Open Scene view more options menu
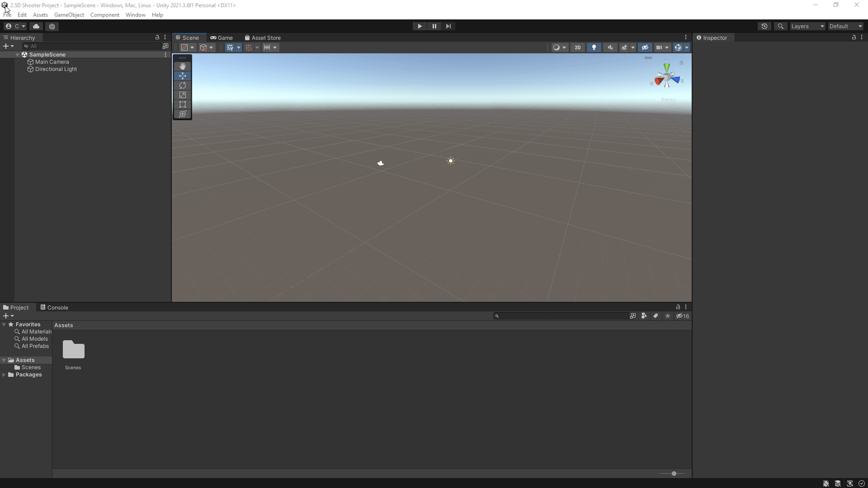Screen dimensions: 868x488 [x=686, y=38]
